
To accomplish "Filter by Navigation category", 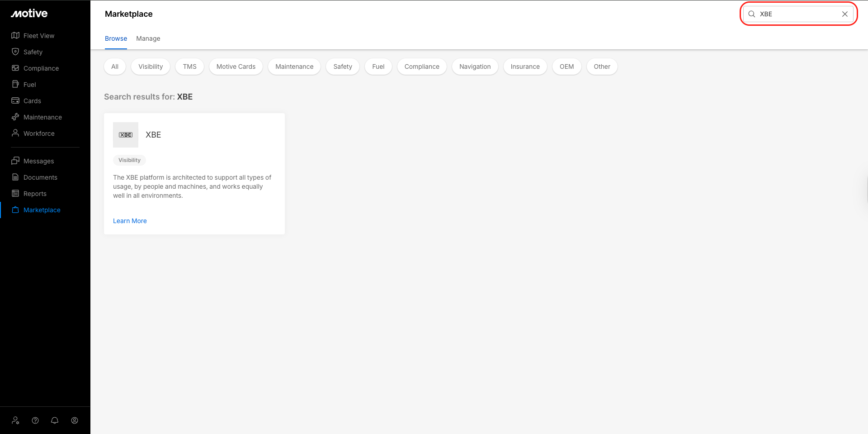I will click(x=475, y=67).
